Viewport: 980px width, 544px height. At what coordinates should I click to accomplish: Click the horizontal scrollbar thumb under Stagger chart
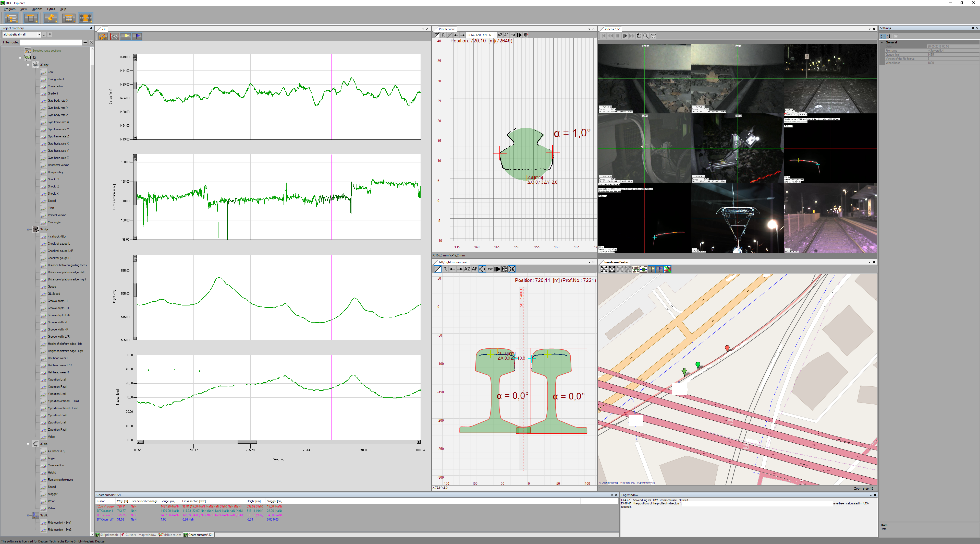click(247, 442)
